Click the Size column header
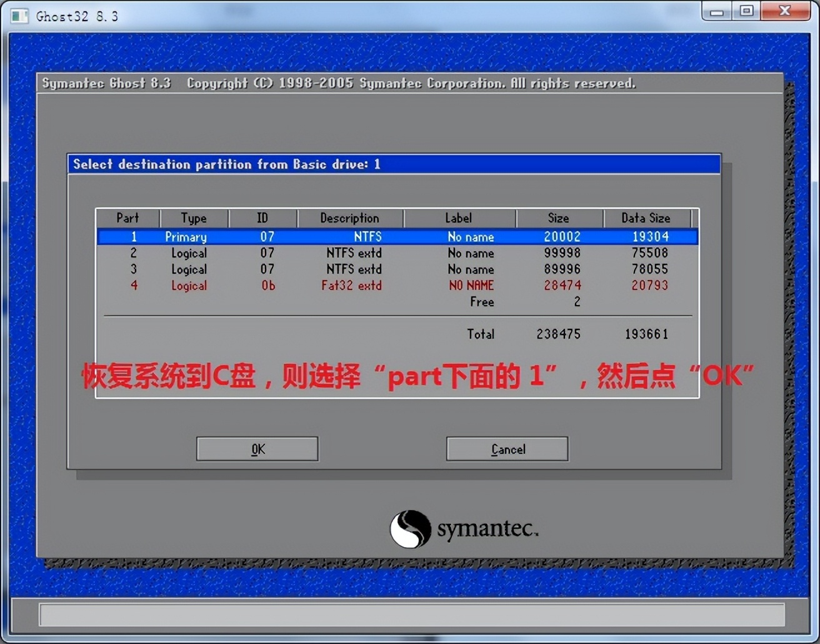This screenshot has height=644, width=820. tap(558, 218)
